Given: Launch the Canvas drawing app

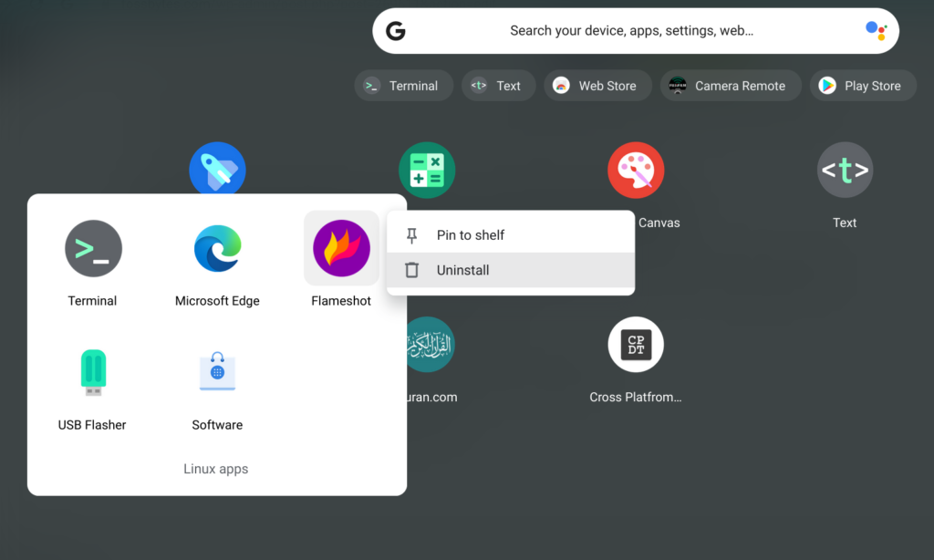Looking at the screenshot, I should pos(636,170).
